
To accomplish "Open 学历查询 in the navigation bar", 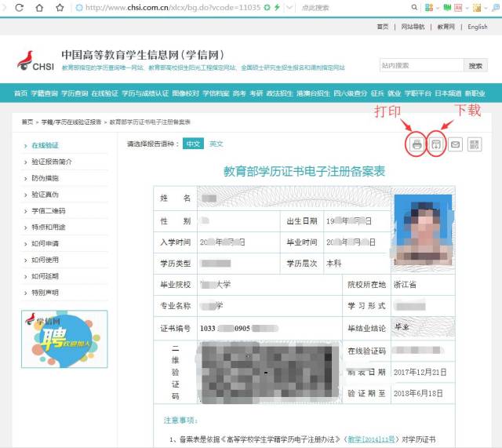I will click(75, 93).
